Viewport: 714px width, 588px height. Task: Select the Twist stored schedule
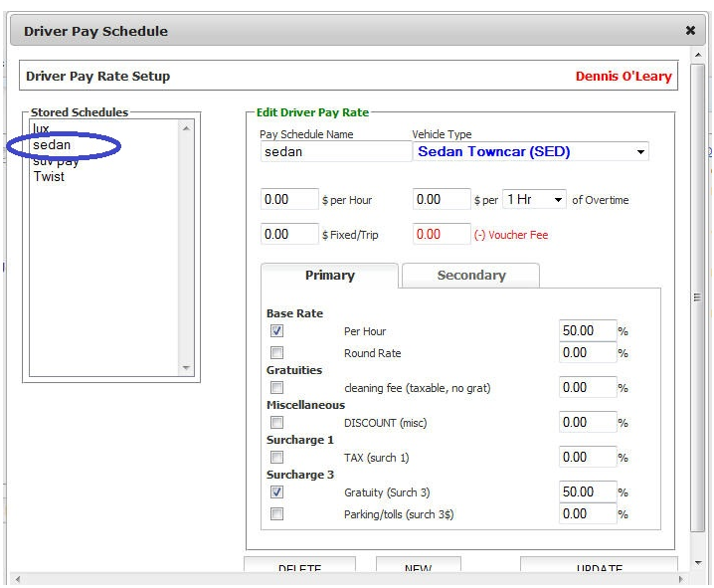49,176
